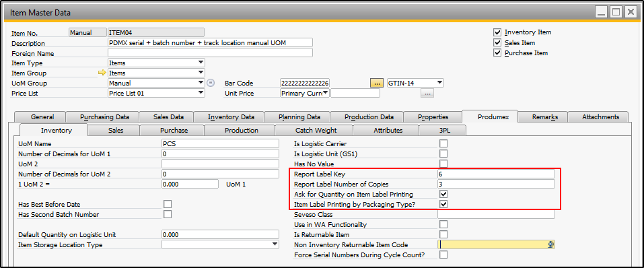The width and height of the screenshot is (644, 268).
Task: Uncheck the Purchase Item checkbox
Action: click(497, 53)
